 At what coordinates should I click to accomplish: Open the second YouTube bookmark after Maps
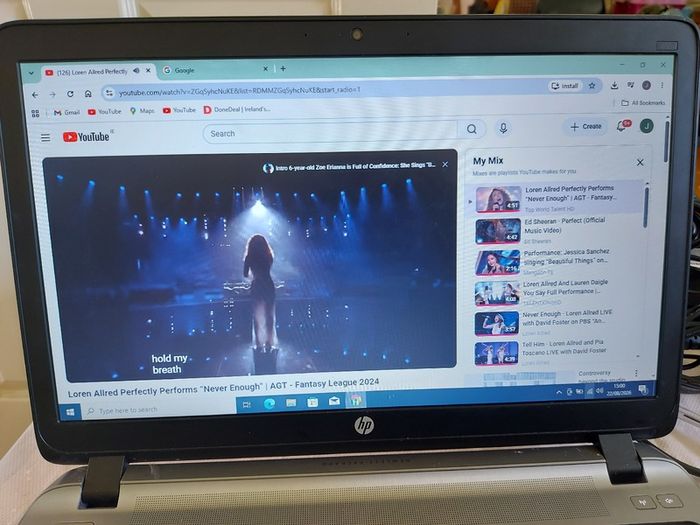179,110
